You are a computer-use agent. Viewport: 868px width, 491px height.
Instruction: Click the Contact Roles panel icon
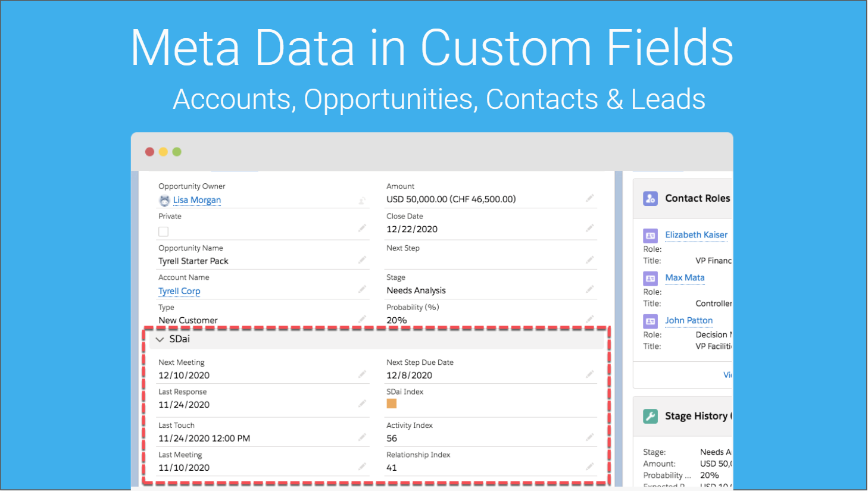click(x=650, y=198)
